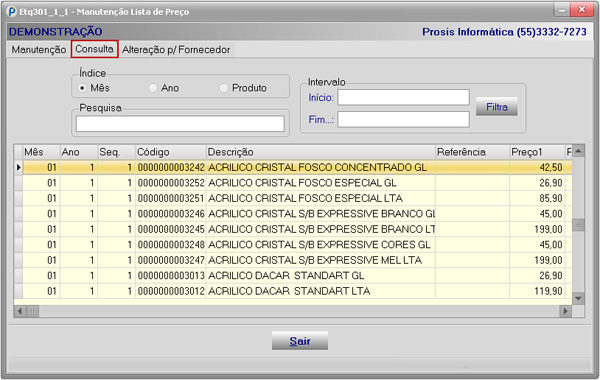Click code cell 0000000003246

tap(171, 214)
